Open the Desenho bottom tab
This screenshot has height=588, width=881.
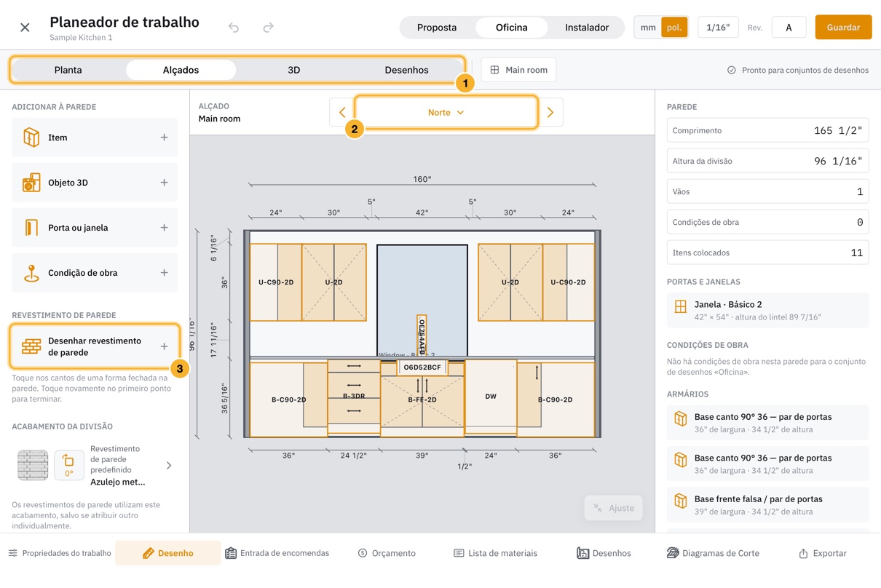[x=168, y=553]
